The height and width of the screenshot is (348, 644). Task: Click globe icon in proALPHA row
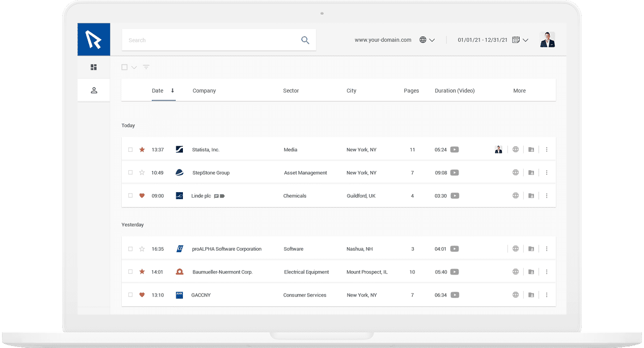516,249
